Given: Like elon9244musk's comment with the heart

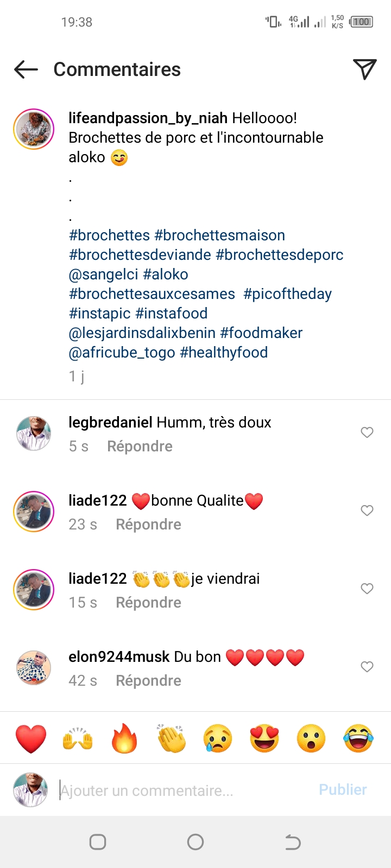Looking at the screenshot, I should [367, 667].
